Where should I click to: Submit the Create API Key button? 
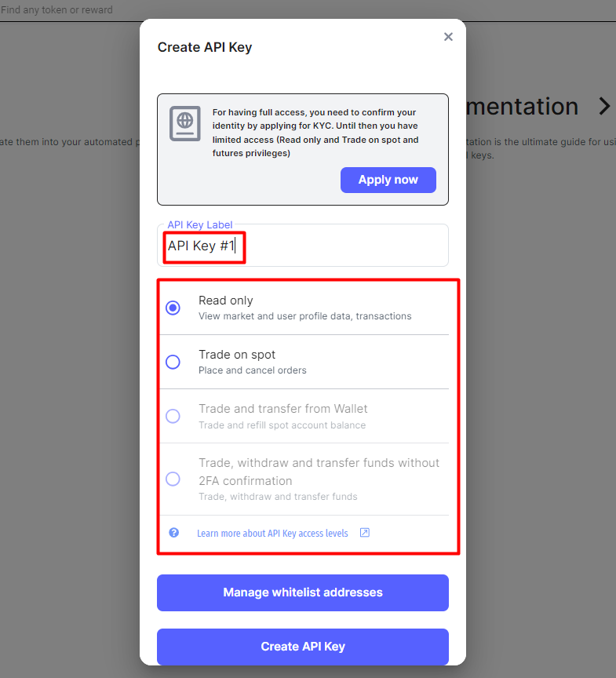[303, 647]
